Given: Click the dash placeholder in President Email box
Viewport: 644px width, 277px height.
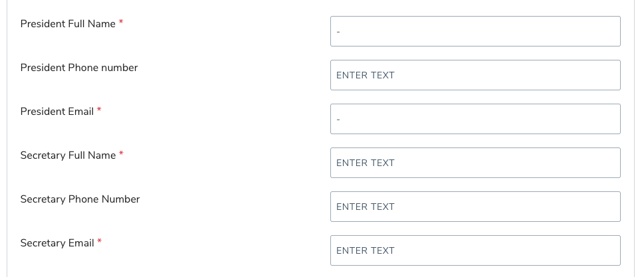Looking at the screenshot, I should click(338, 120).
